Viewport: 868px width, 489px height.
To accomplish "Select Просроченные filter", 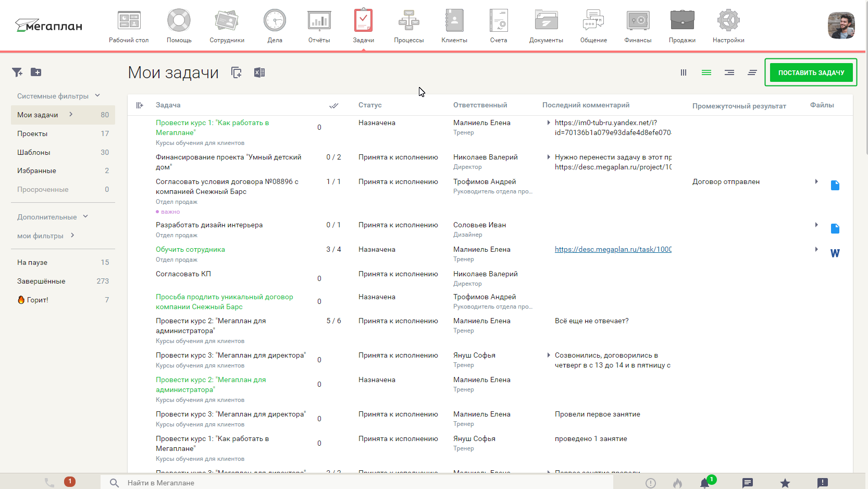I will pos(63,189).
